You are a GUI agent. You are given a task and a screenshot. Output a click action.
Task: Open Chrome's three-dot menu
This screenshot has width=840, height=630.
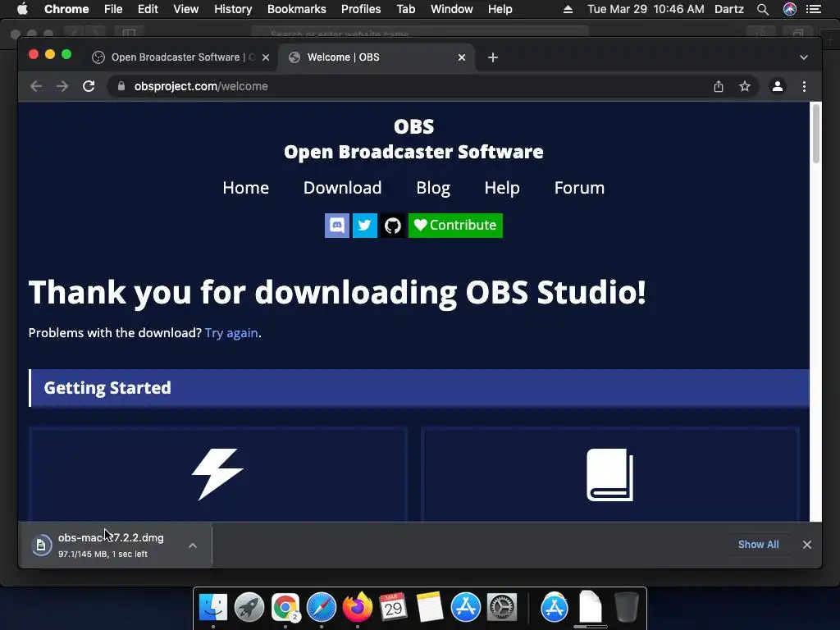click(804, 86)
